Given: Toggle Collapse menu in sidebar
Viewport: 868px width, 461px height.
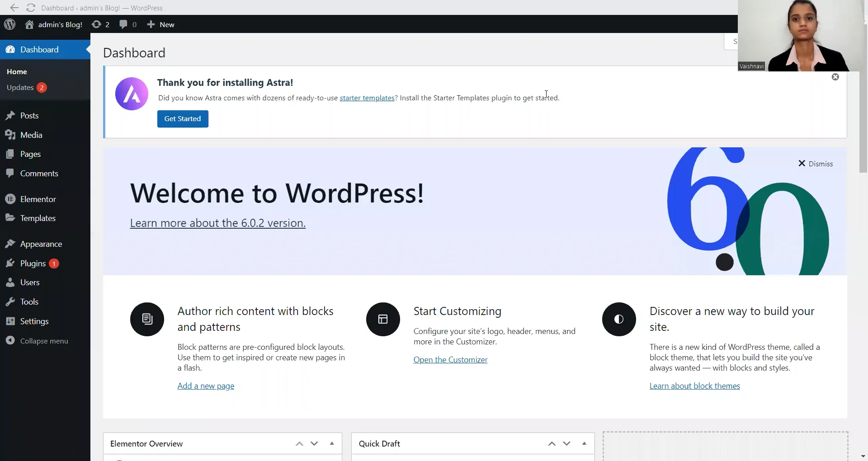Looking at the screenshot, I should [11, 340].
